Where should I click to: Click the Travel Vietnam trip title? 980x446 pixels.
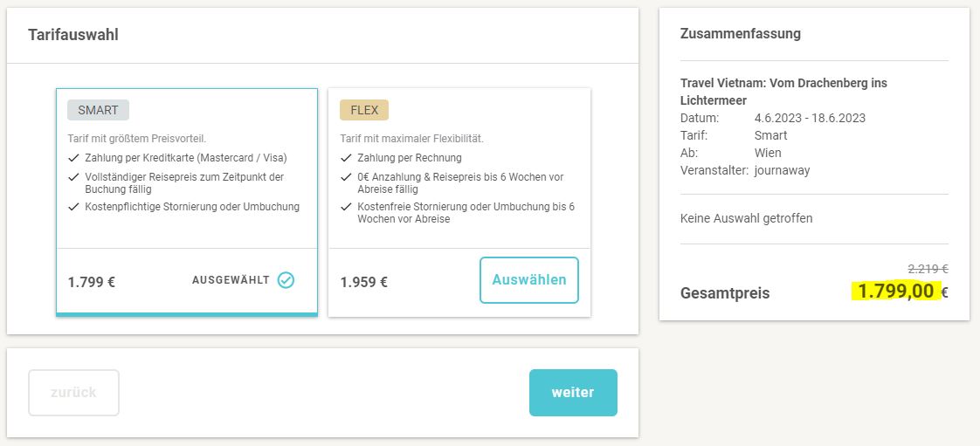coord(783,91)
